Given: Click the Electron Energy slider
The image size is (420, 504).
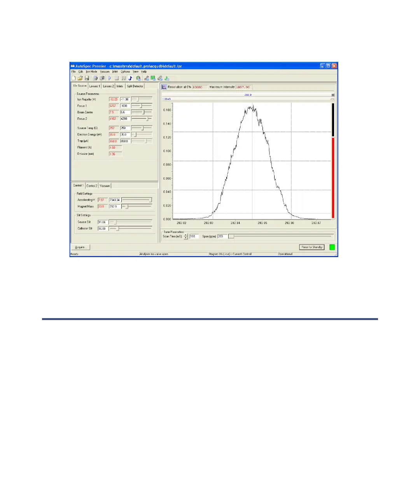Looking at the screenshot, I should click(142, 135).
